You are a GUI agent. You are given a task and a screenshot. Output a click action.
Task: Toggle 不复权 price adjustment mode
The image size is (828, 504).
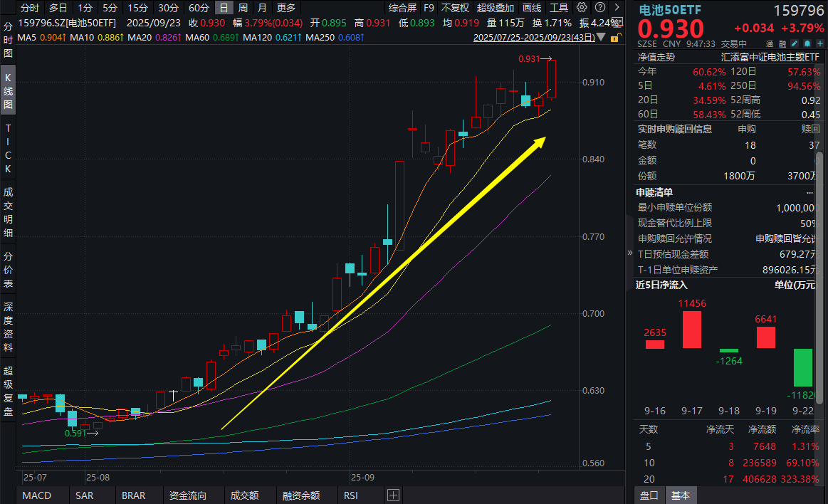pos(455,8)
